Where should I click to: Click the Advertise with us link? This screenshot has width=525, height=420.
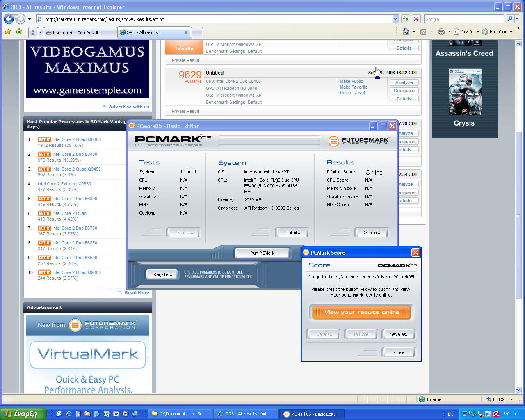tap(129, 107)
